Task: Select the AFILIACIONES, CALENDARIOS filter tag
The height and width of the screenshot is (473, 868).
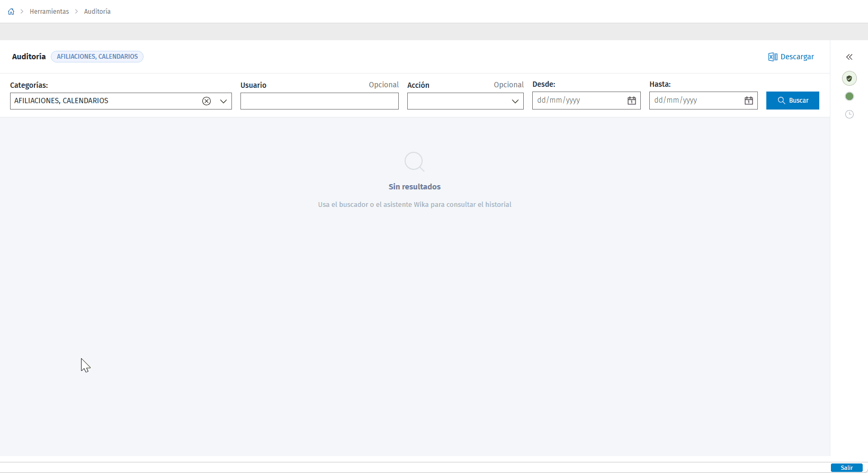Action: click(97, 57)
